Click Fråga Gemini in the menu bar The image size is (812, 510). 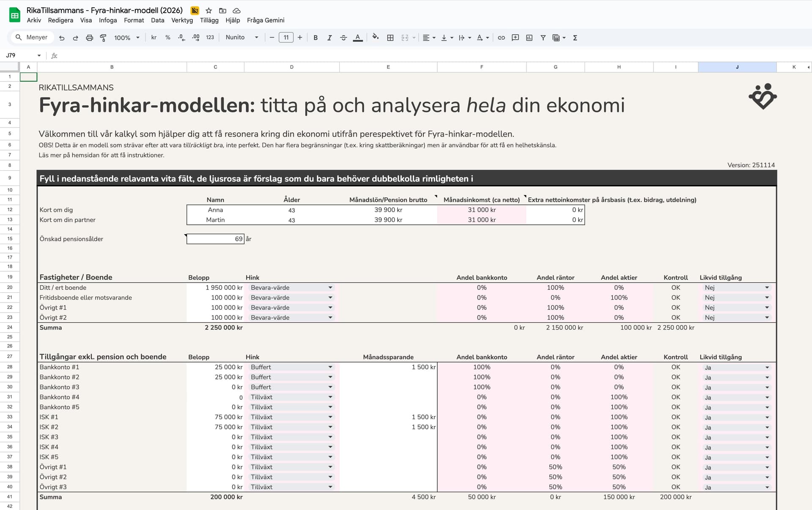click(x=266, y=20)
